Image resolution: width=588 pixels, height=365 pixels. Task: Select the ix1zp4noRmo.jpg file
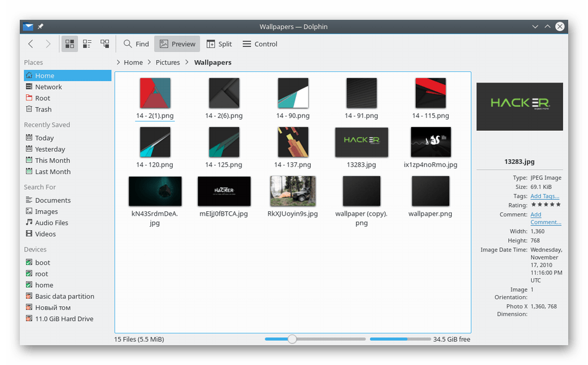(x=431, y=147)
